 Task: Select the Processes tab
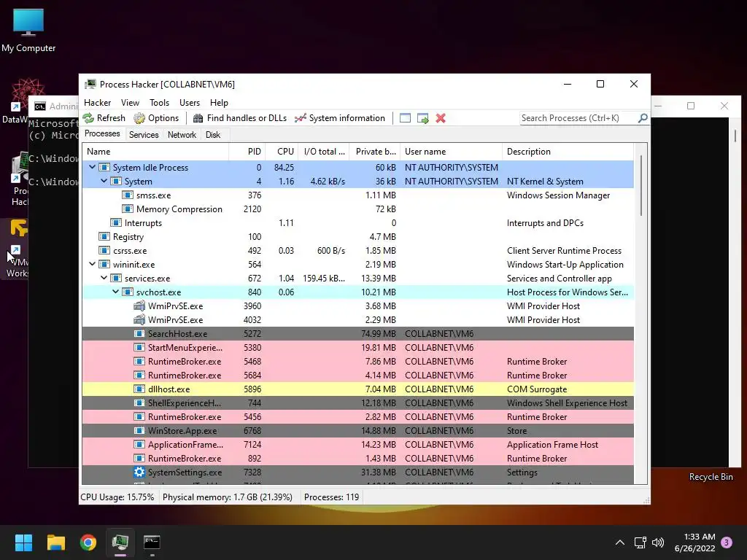coord(102,134)
